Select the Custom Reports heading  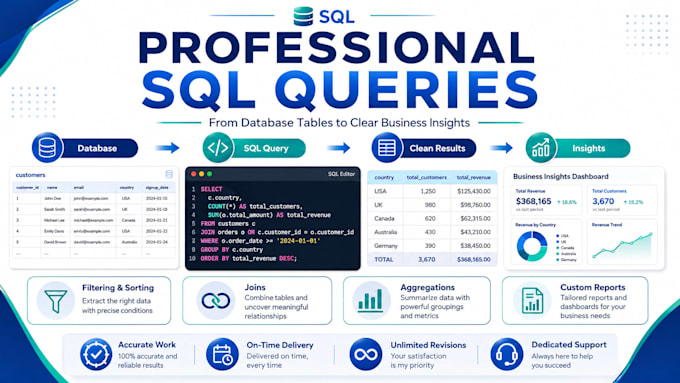(x=592, y=287)
